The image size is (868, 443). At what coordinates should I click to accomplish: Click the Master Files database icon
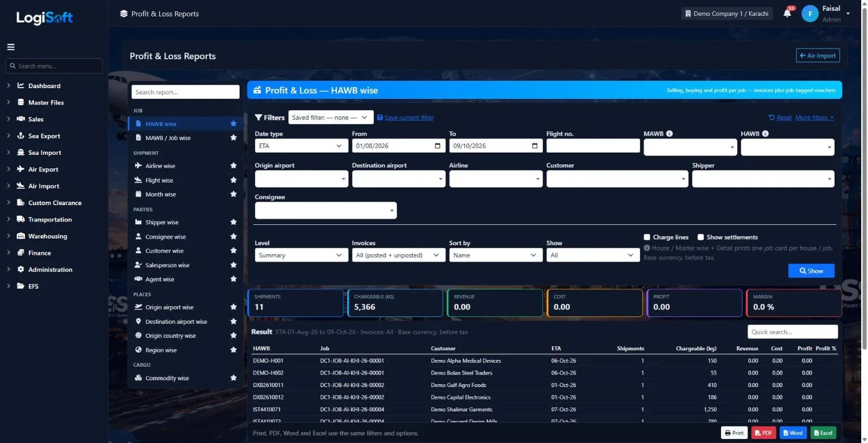[21, 103]
